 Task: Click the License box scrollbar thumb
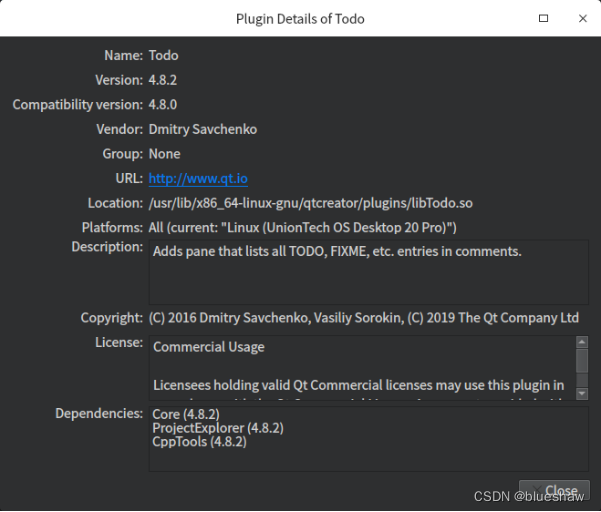click(x=582, y=362)
